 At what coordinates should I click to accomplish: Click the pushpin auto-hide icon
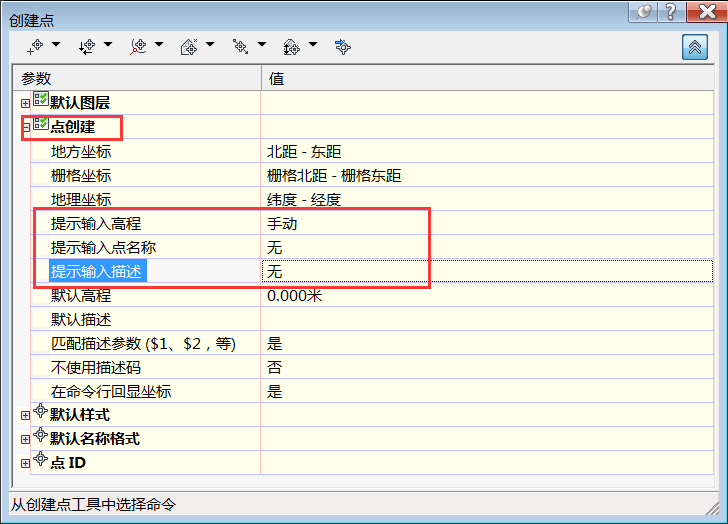click(643, 12)
